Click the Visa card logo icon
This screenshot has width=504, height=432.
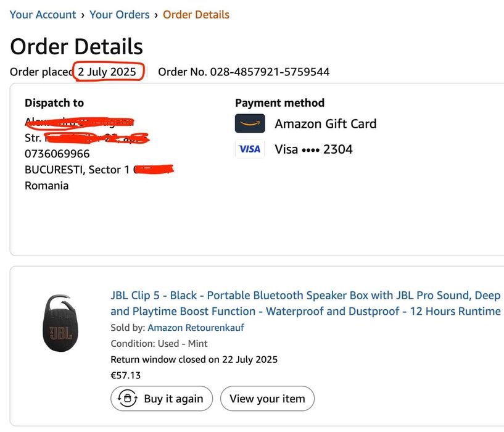[250, 149]
